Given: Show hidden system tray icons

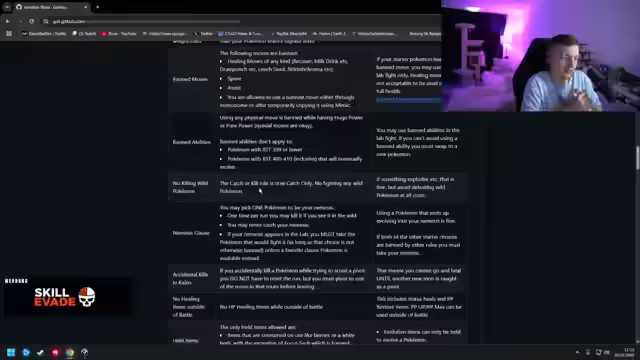Looking at the screenshot, I should [x=577, y=352].
